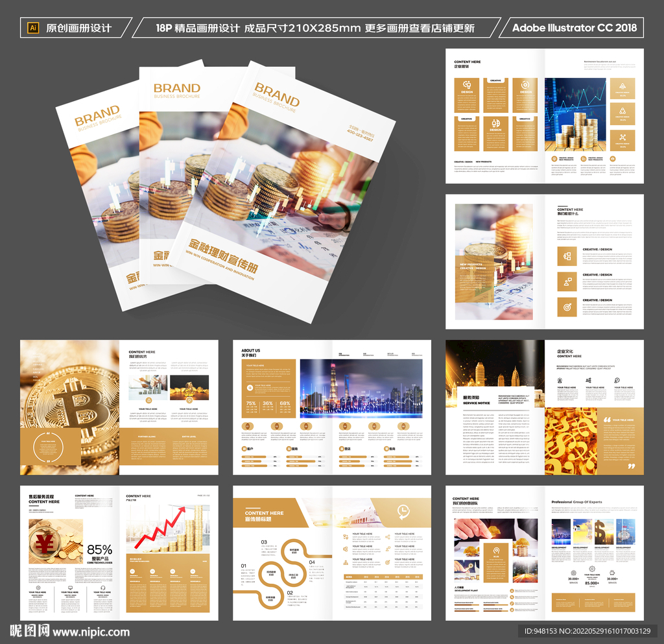Screen dimensions: 664x644
Task: Click the red rising arrow chart photo
Action: point(168,529)
